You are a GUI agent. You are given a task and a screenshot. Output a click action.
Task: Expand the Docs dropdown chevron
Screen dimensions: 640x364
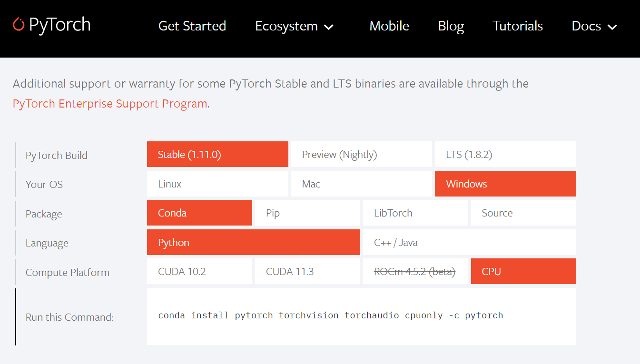(612, 27)
